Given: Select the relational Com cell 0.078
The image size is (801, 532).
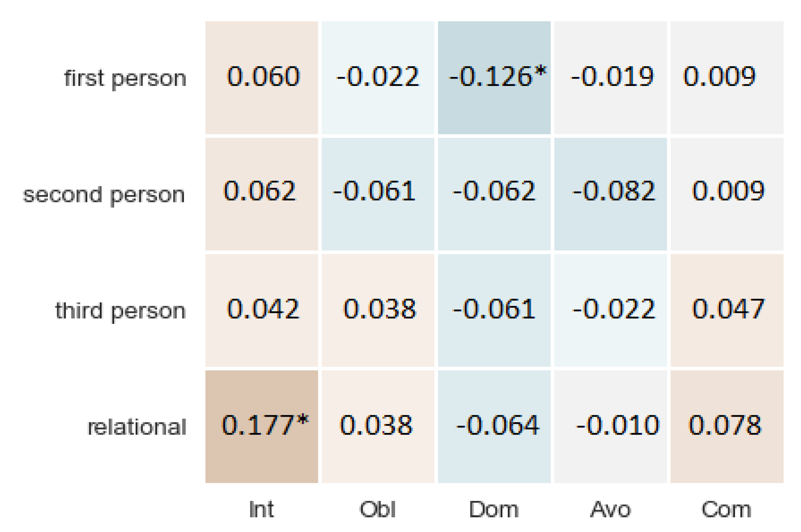Looking at the screenshot, I should 727,426.
